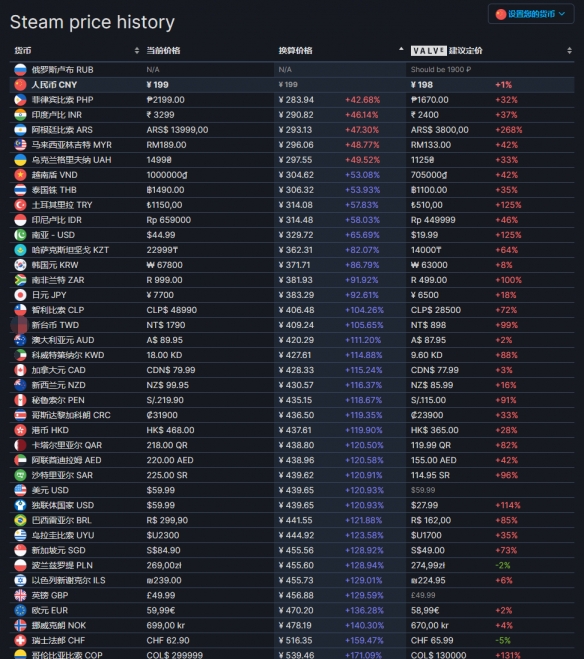Click the Canada flag icon in CAD row
The width and height of the screenshot is (584, 659).
(20, 370)
